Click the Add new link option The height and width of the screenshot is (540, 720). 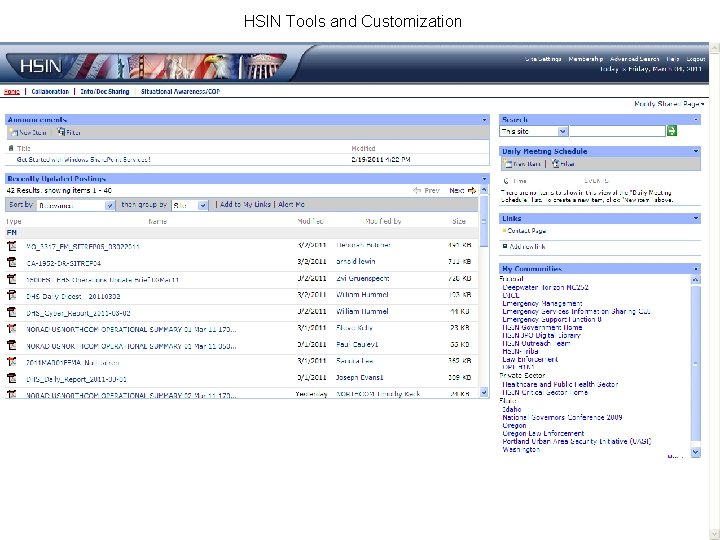pyautogui.click(x=527, y=247)
